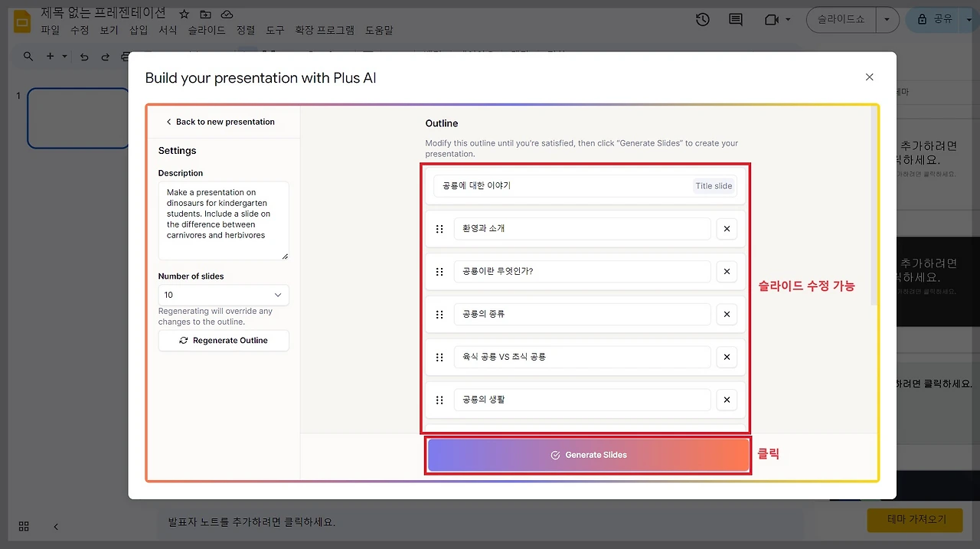Image resolution: width=980 pixels, height=549 pixels.
Task: Open the 도움말 menu
Action: point(379,30)
